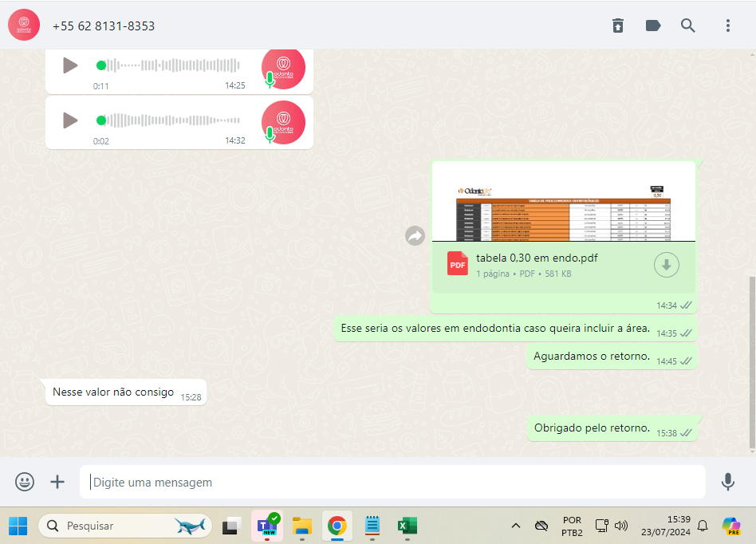Open the clock showing 15:39 23/07/2024
This screenshot has height=544, width=756.
pyautogui.click(x=665, y=526)
